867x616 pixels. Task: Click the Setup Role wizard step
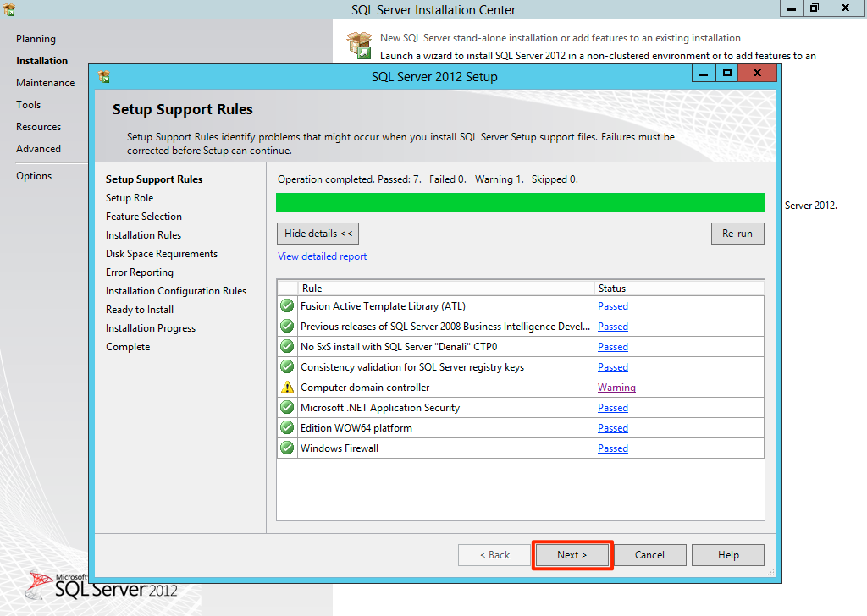130,198
